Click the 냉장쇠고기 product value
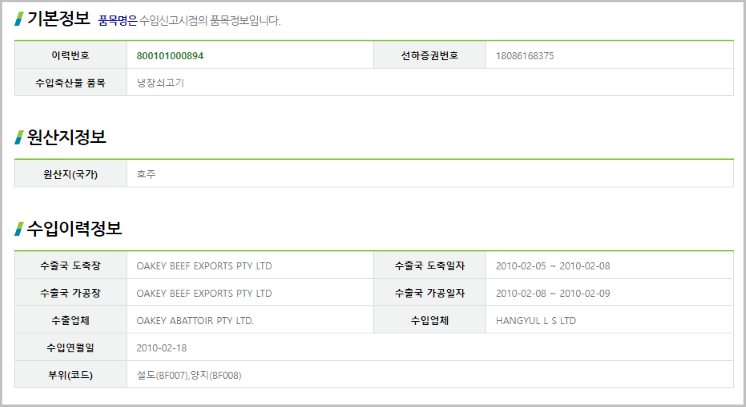 [x=160, y=83]
